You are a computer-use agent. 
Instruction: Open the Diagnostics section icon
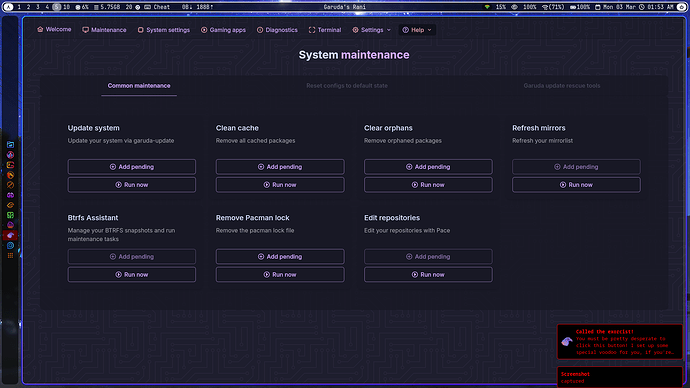260,30
